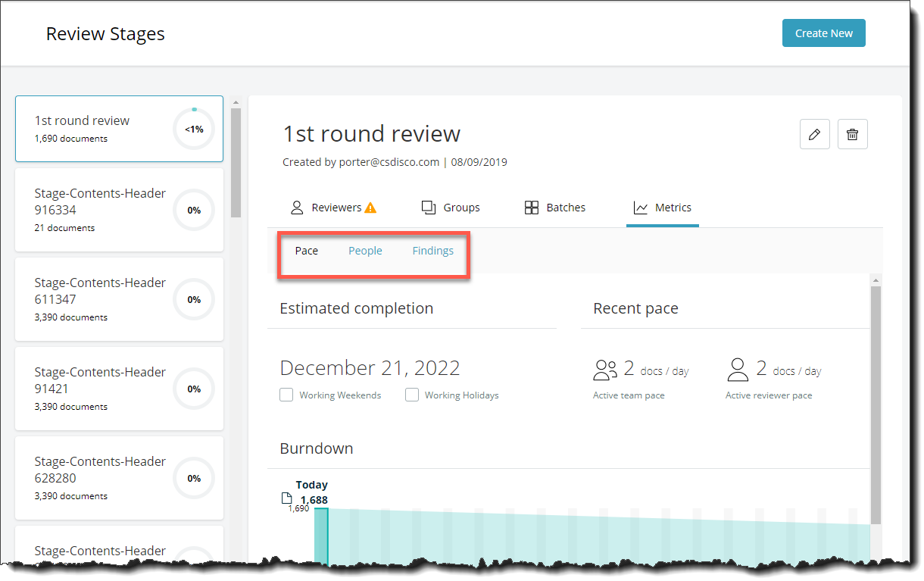Click the Active team pace people icon
The height and width of the screenshot is (581, 924).
point(605,369)
